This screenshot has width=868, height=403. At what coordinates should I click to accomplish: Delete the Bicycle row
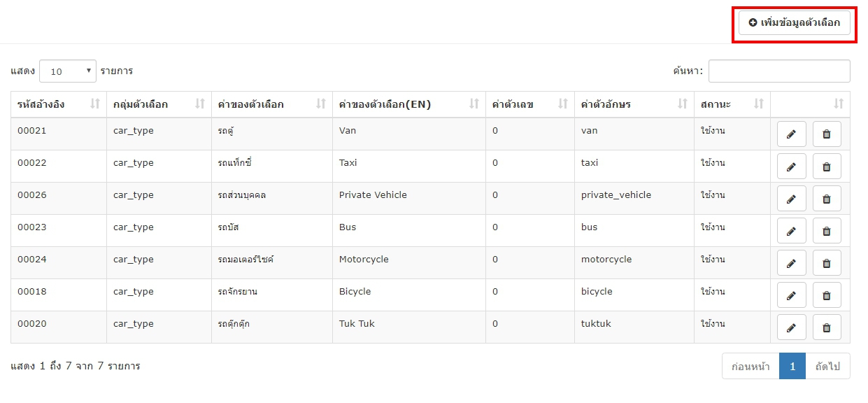827,295
